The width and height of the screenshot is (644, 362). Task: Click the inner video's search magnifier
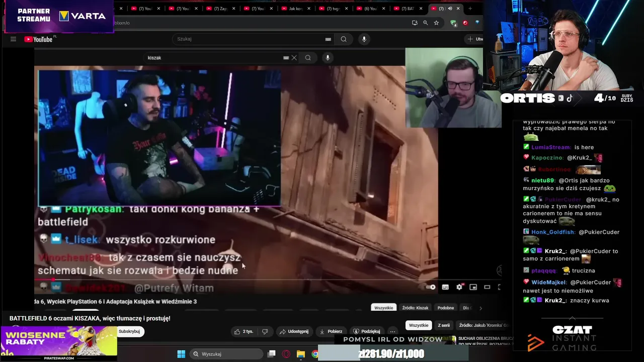point(308,58)
